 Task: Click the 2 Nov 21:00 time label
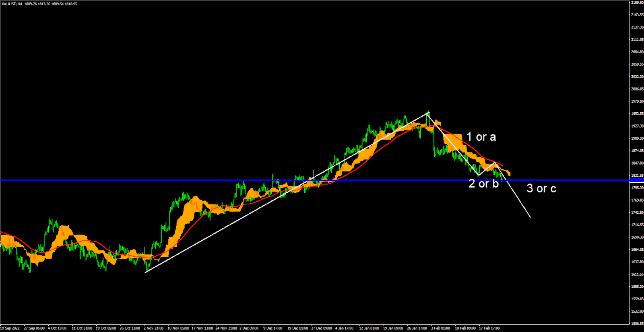(x=153, y=328)
